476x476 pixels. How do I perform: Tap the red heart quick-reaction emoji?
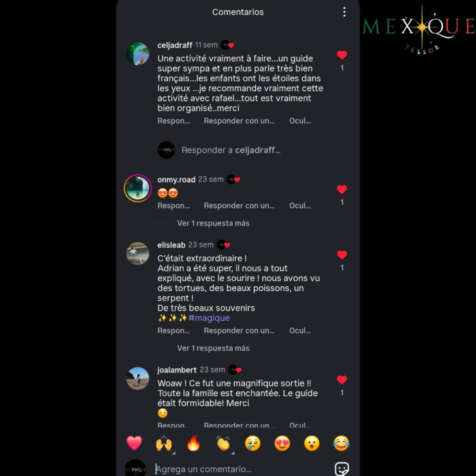(x=134, y=443)
